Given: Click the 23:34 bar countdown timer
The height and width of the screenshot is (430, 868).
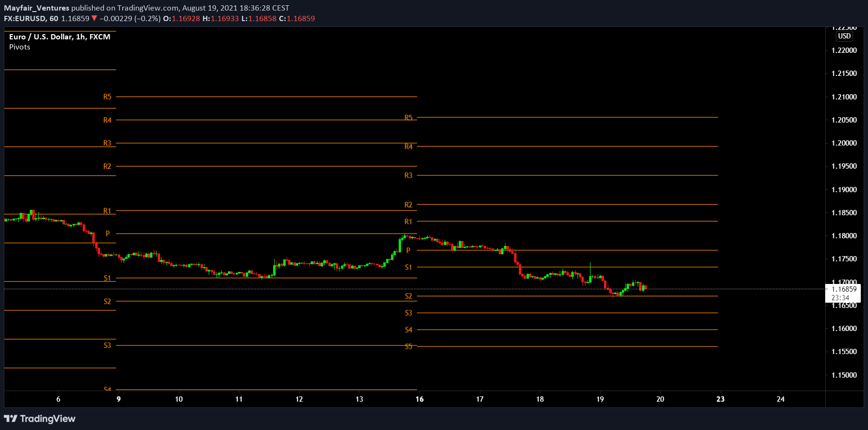Looking at the screenshot, I should pyautogui.click(x=840, y=298).
